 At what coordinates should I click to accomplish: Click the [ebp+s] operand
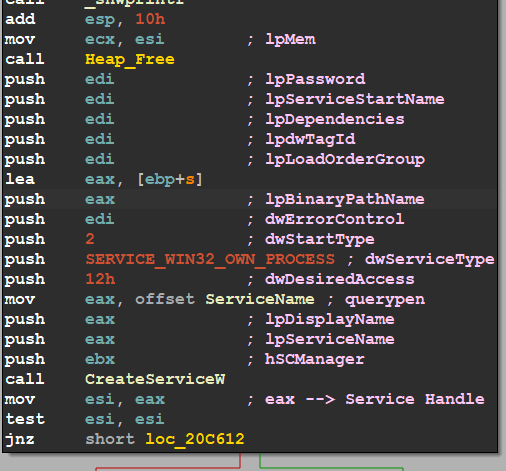pos(170,179)
